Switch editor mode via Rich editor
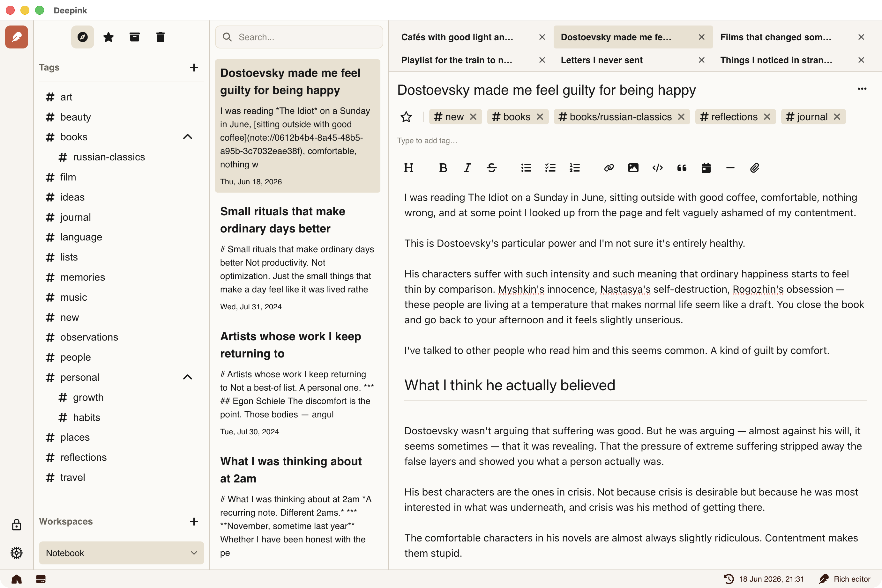Viewport: 882px width, 588px height. tap(844, 579)
